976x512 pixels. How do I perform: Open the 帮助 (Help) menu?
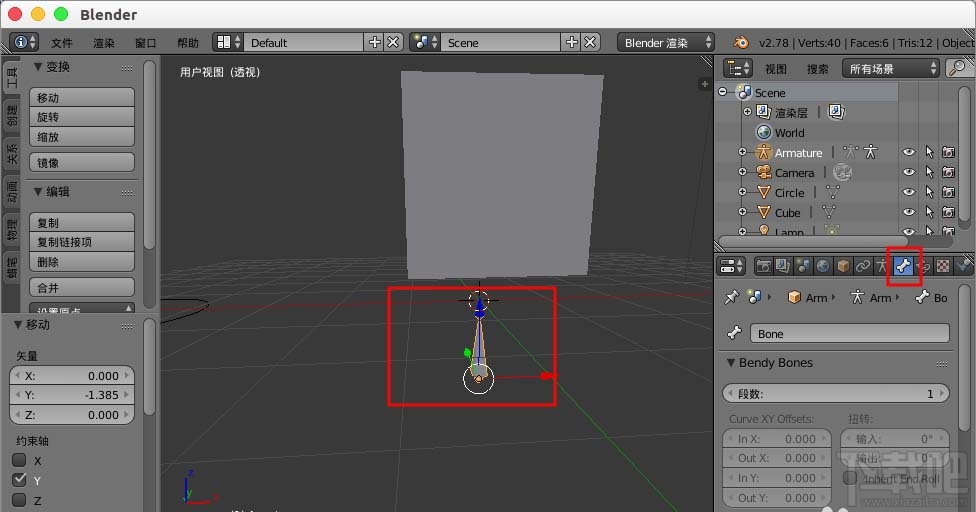coord(187,43)
